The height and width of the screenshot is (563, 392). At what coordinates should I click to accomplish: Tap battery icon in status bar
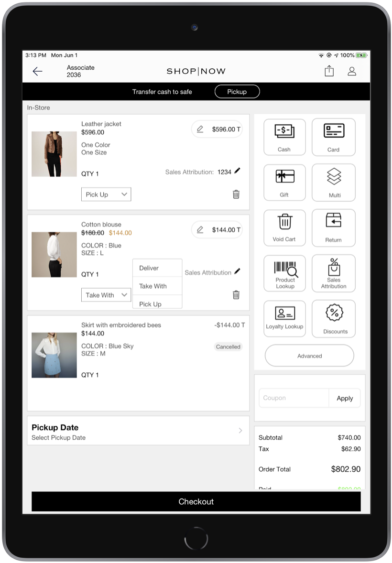click(361, 55)
